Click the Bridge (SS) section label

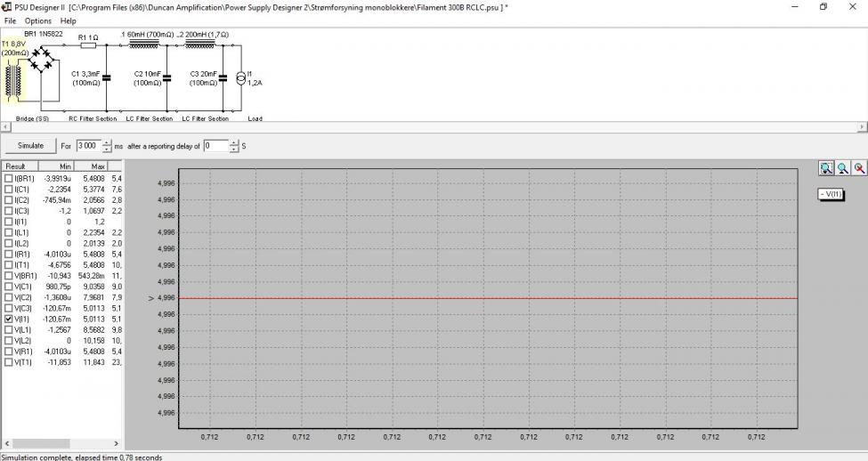coord(32,118)
